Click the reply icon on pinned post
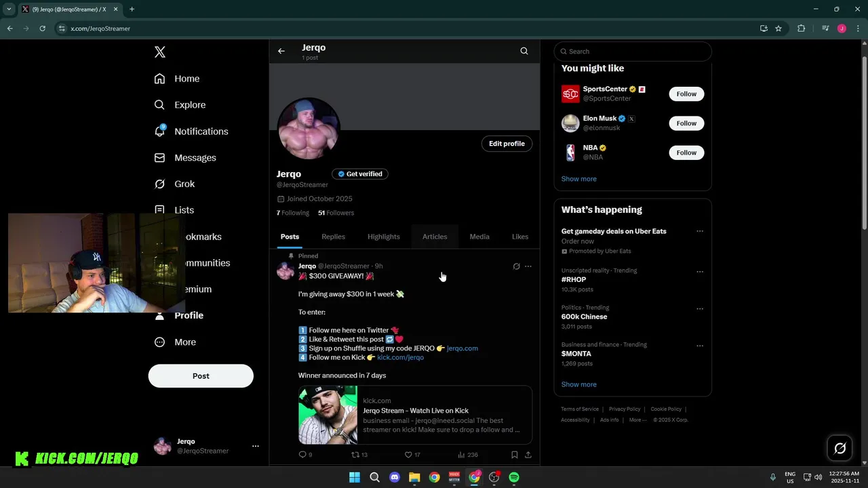 click(302, 455)
